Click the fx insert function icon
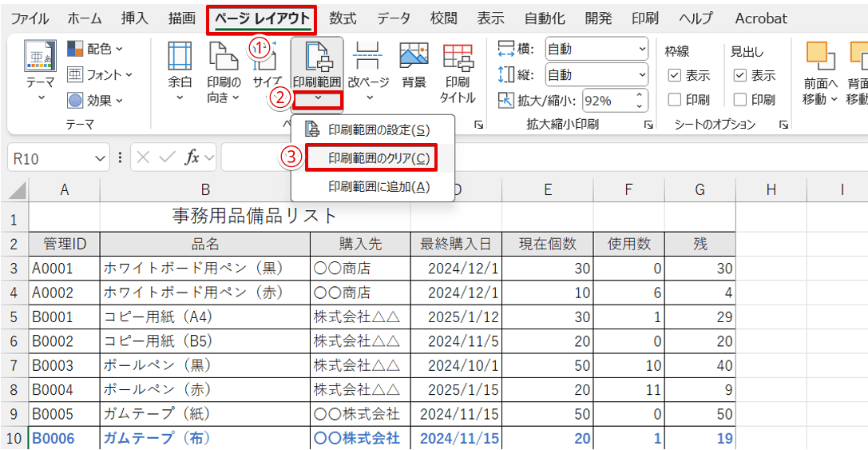The image size is (868, 450). click(x=192, y=159)
